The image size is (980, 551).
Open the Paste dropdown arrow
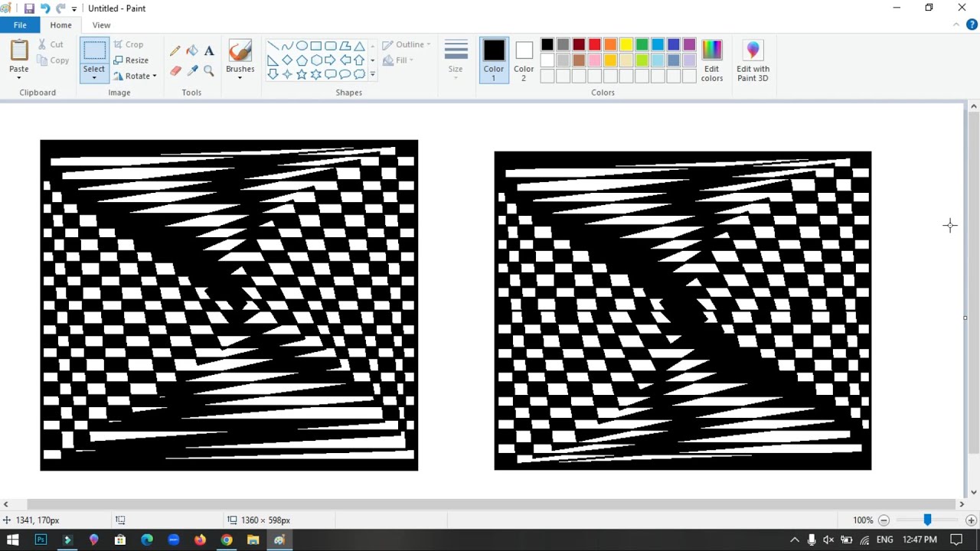point(19,77)
